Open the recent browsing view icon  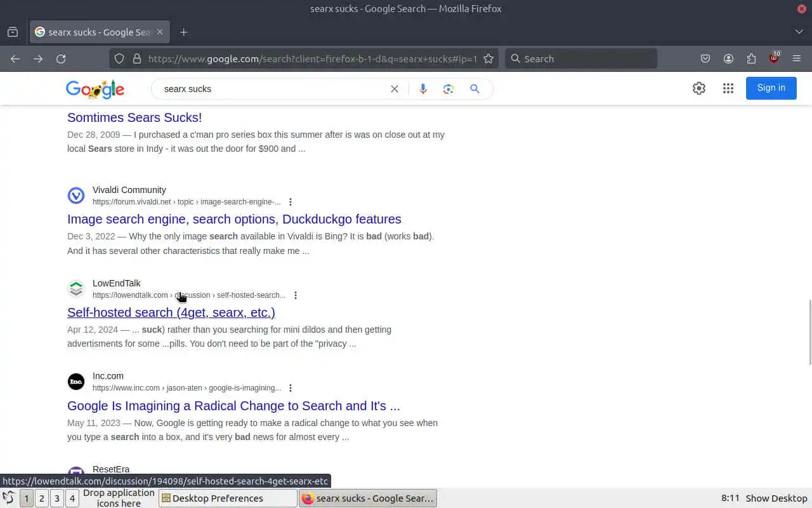pos(13,32)
